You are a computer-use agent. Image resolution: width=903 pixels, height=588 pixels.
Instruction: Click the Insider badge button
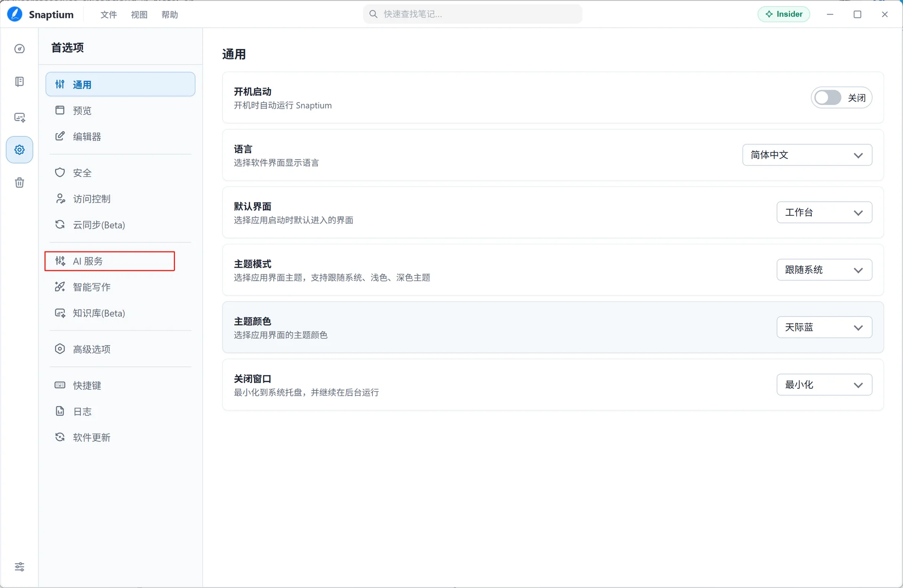[x=784, y=14]
